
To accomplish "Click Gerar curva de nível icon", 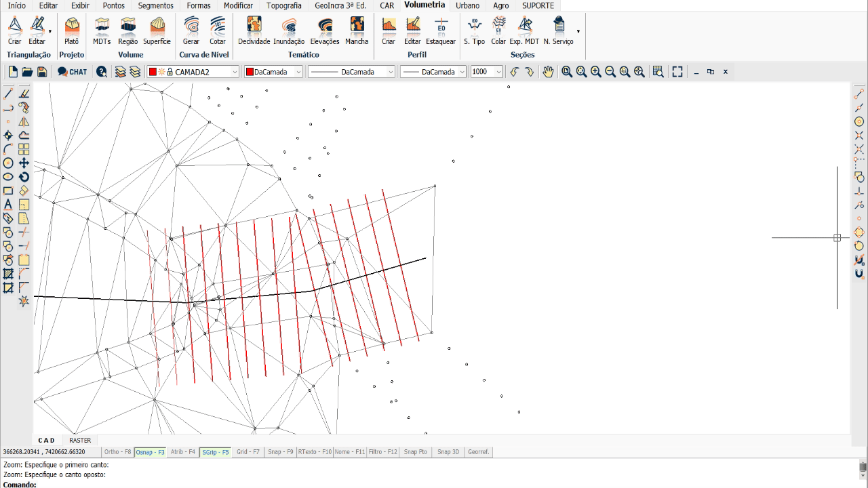I will click(191, 31).
